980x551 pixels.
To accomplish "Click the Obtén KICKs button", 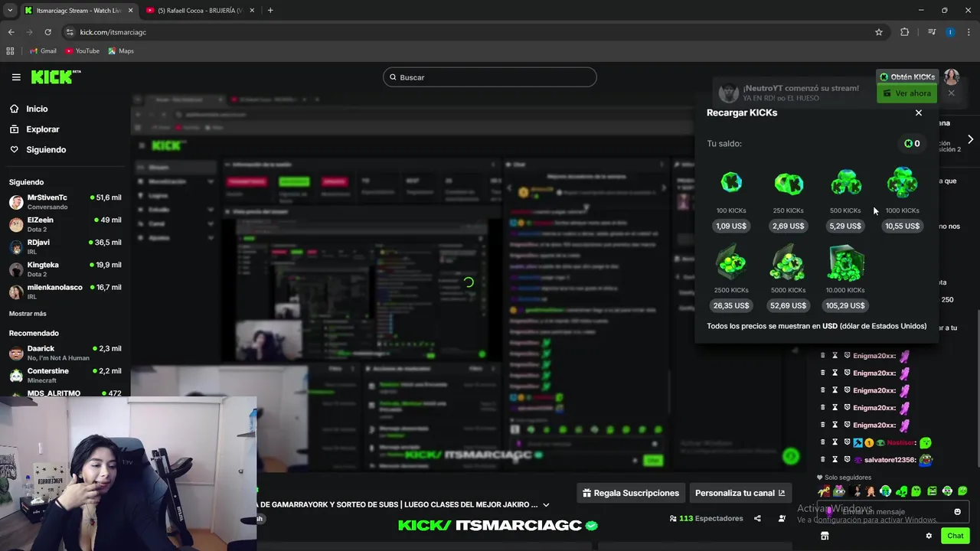I will pos(907,77).
